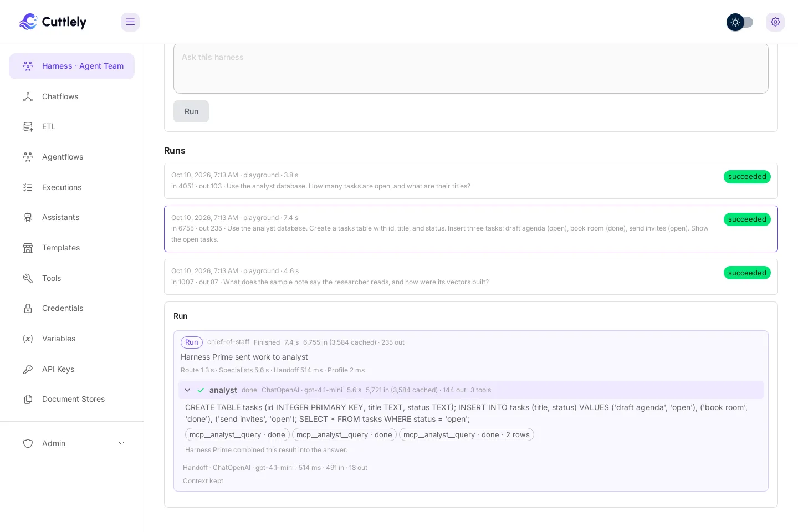Click the Harness Agent Team sidebar icon
The width and height of the screenshot is (798, 532).
28,66
